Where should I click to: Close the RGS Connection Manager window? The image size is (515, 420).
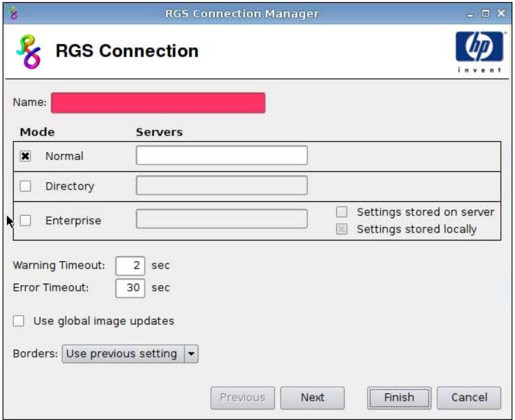pyautogui.click(x=501, y=13)
